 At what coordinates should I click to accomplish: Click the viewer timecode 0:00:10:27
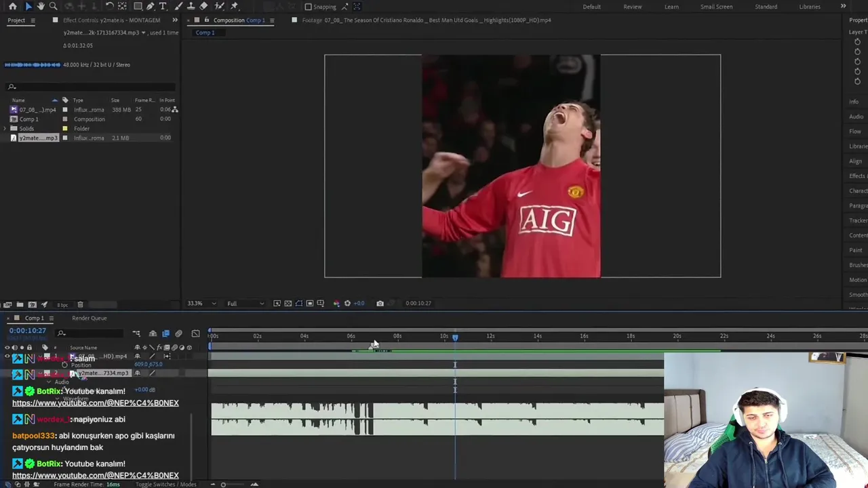tap(418, 303)
